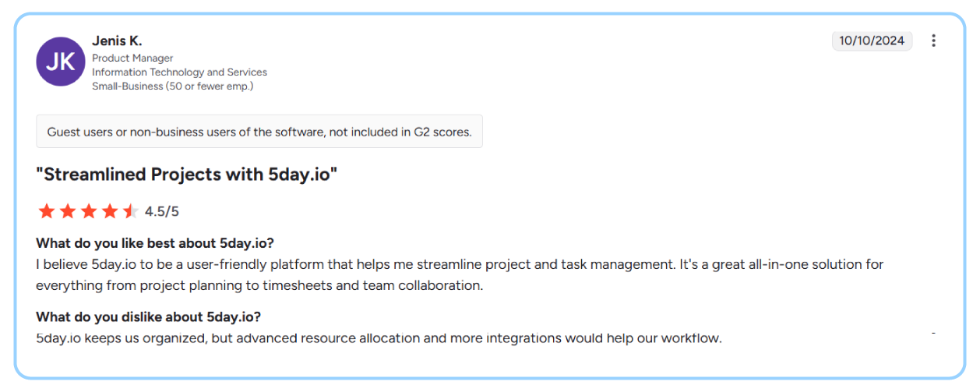Click the 10/10/2024 date badge
This screenshot has height=392, width=980.
(x=872, y=41)
